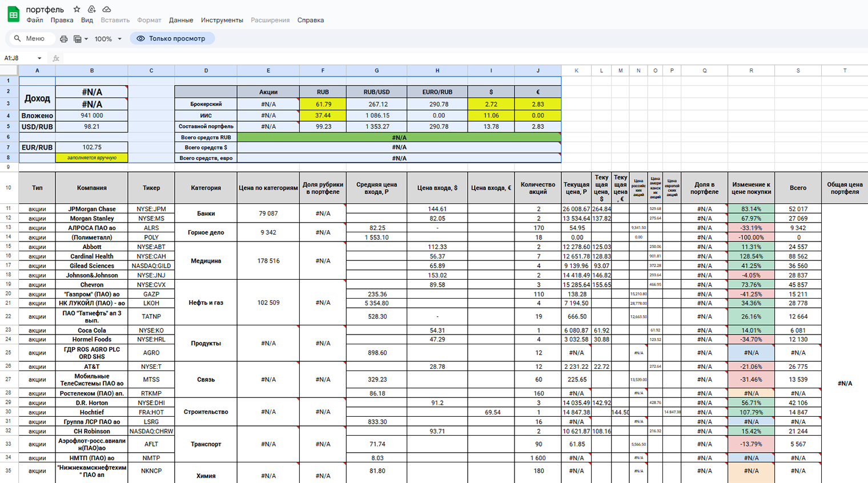Click the EUR/RUB rate 102.75
This screenshot has height=483, width=868.
tap(91, 147)
